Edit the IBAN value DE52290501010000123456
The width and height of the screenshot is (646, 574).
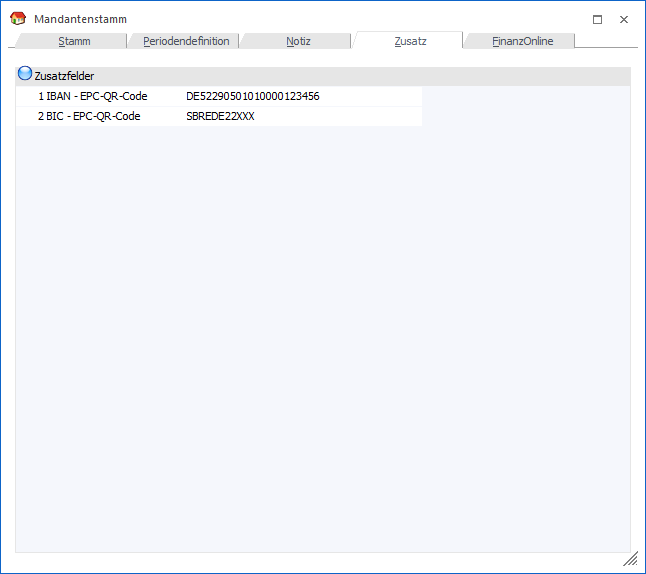click(252, 97)
